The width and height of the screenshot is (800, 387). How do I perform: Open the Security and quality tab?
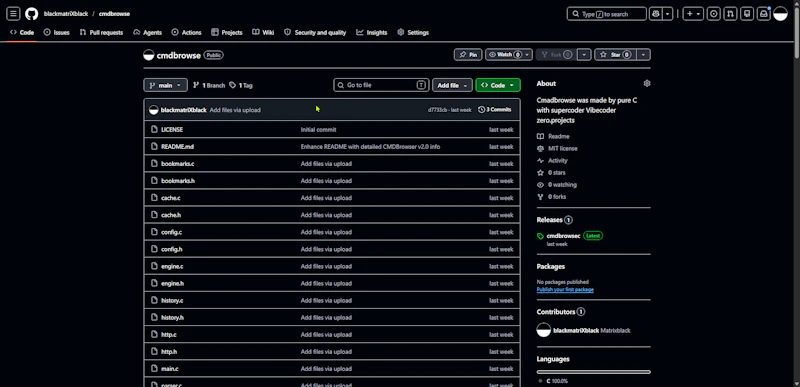click(x=315, y=33)
